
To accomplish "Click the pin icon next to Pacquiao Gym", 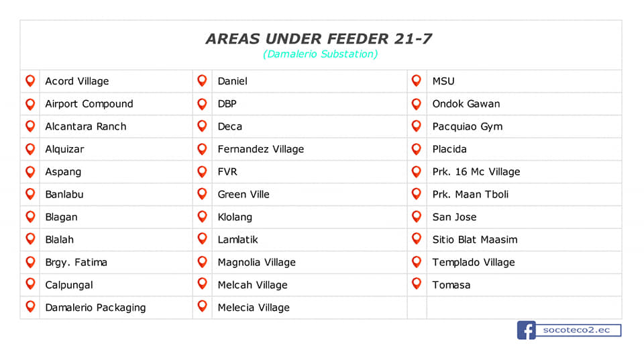I will 417,126.
